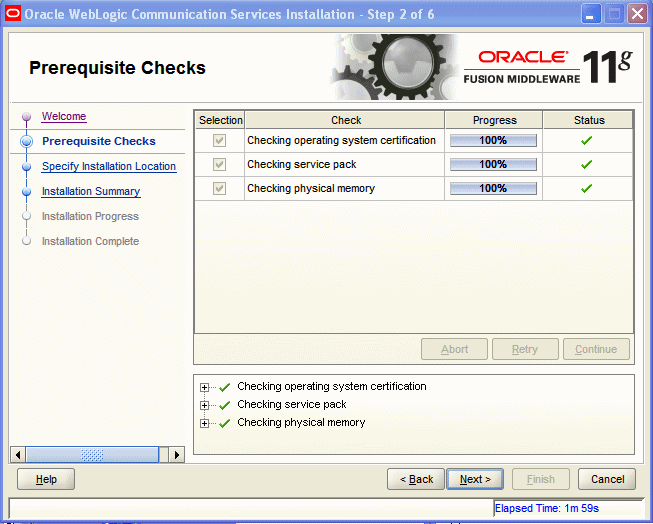The image size is (653, 524).
Task: Minimize the installer window
Action: pyautogui.click(x=591, y=14)
